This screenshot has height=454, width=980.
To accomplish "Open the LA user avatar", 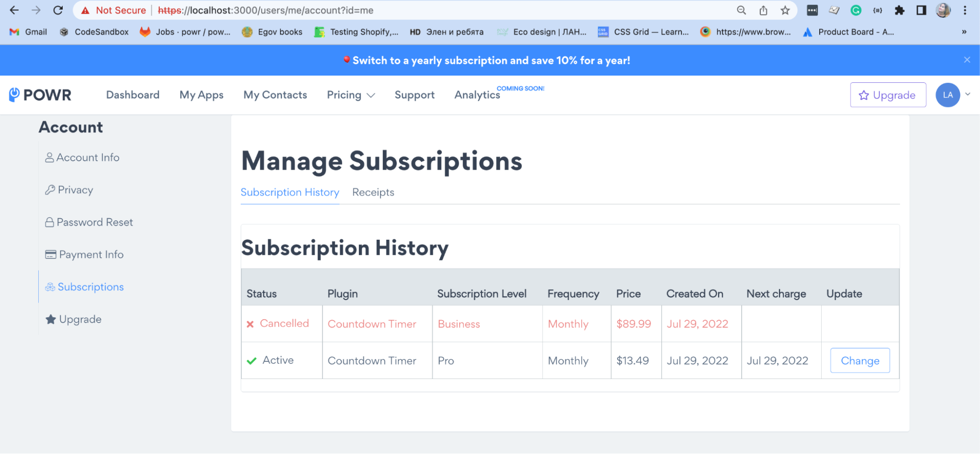I will pos(947,95).
